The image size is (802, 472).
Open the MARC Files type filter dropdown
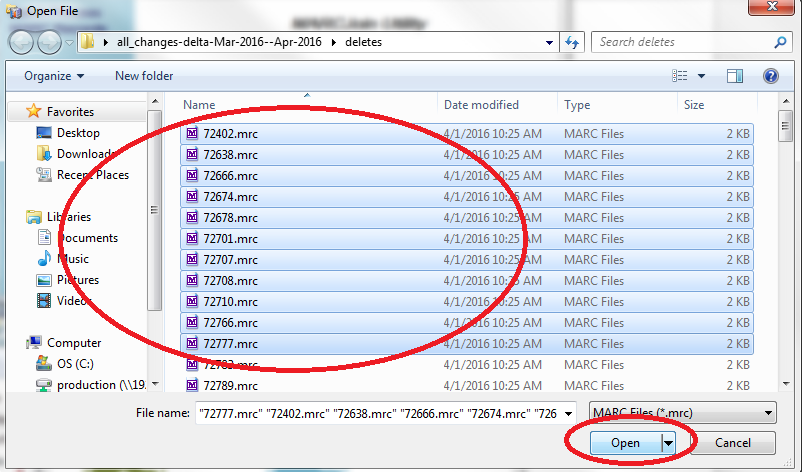[683, 413]
